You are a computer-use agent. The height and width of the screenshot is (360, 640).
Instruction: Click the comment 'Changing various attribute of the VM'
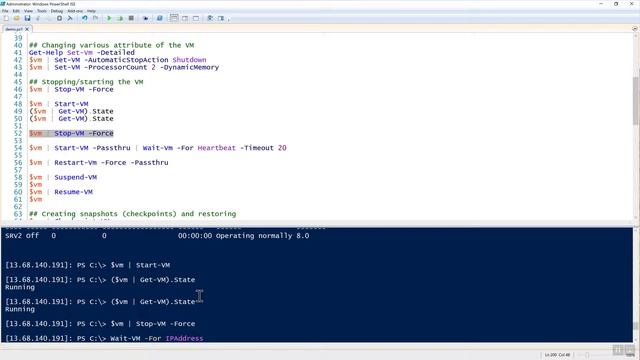click(118, 45)
